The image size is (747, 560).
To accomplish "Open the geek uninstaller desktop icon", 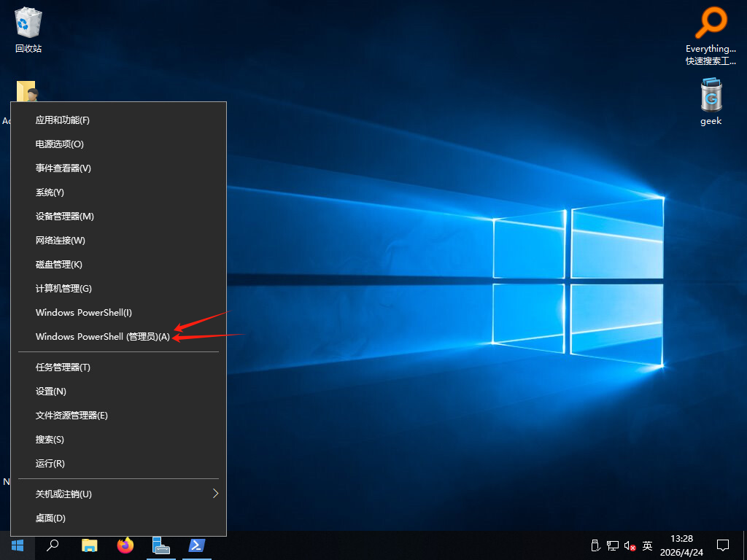I will click(711, 102).
